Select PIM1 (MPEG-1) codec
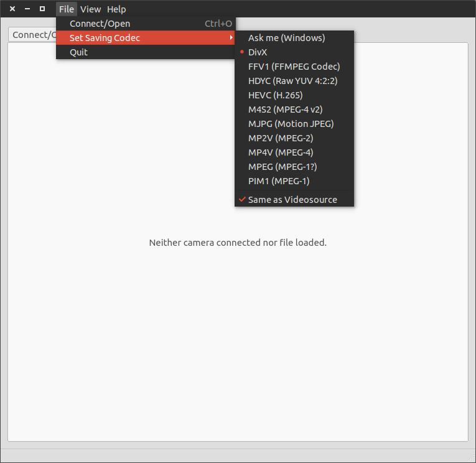The image size is (476, 463). point(294,181)
